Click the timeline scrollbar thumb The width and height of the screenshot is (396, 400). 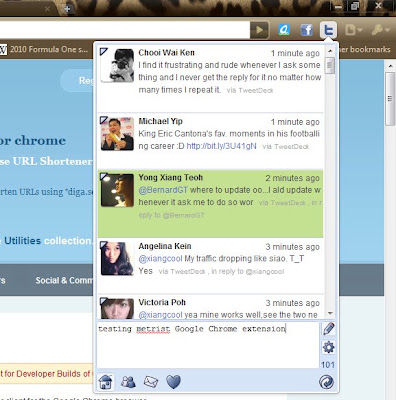point(330,66)
